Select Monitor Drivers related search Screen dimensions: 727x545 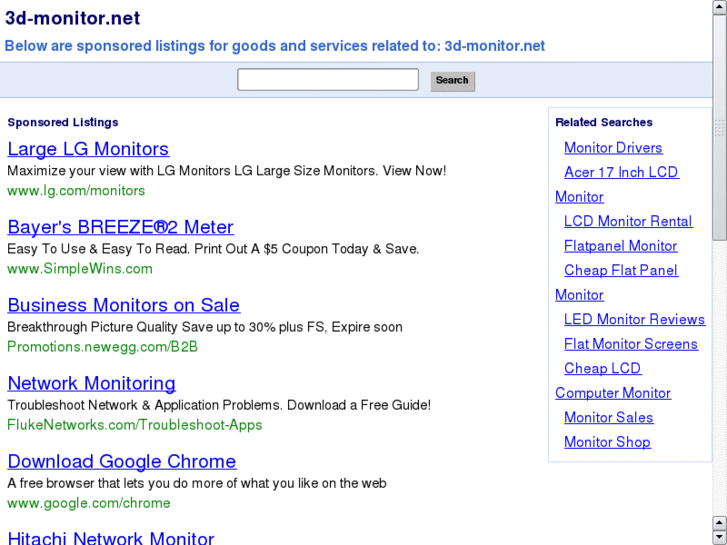613,147
